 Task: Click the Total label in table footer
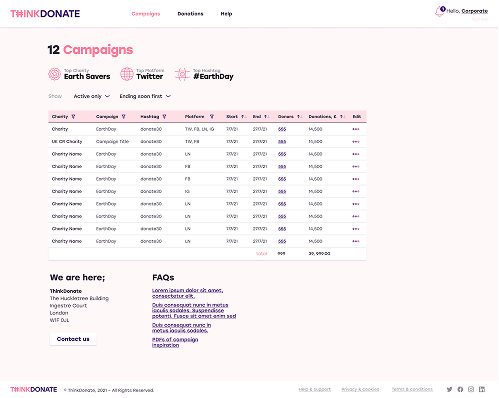[x=262, y=254]
